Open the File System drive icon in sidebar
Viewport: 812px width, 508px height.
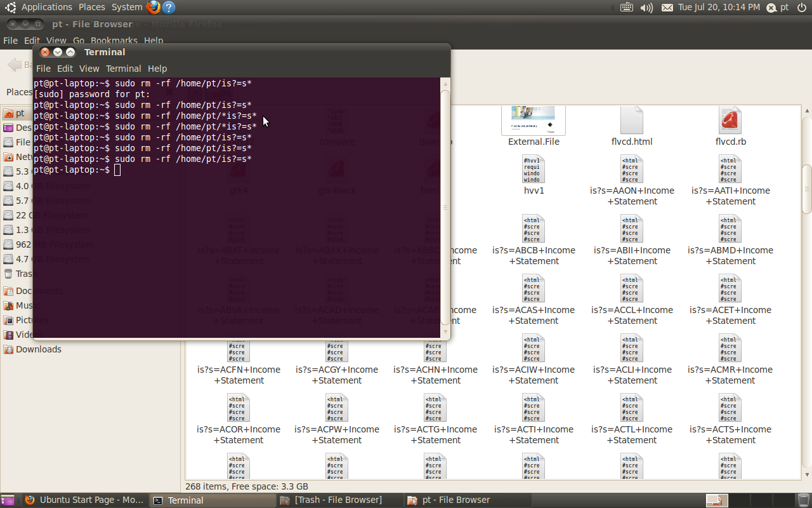8,142
